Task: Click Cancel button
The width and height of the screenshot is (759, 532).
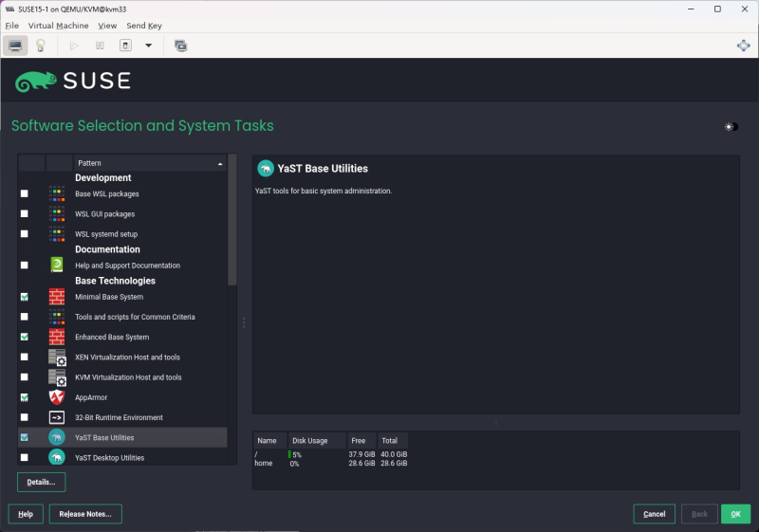Action: [x=654, y=514]
